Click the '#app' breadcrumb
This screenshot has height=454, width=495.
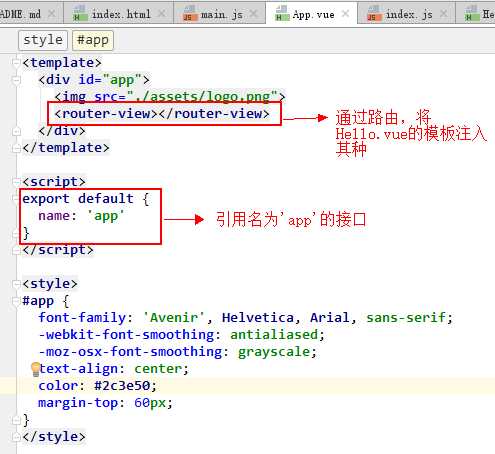(93, 40)
